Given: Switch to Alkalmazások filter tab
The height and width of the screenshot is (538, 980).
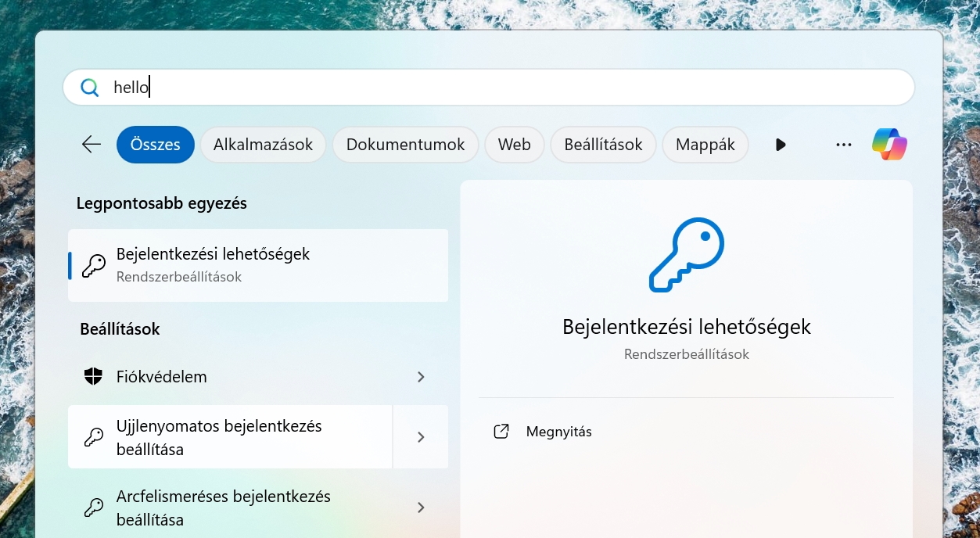Looking at the screenshot, I should (263, 145).
